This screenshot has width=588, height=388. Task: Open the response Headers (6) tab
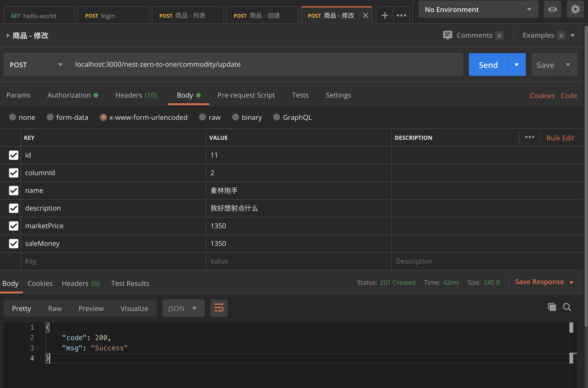click(x=81, y=283)
